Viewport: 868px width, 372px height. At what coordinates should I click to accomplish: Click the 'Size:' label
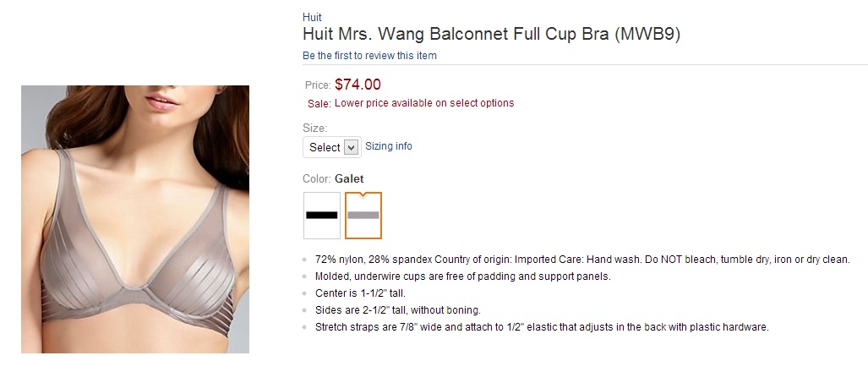coord(314,129)
